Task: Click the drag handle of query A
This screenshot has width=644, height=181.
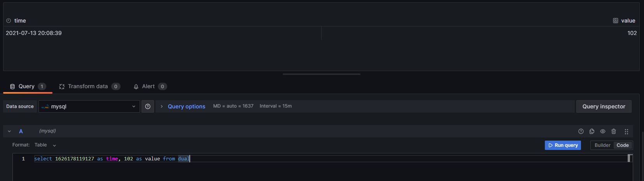Action: [x=626, y=132]
